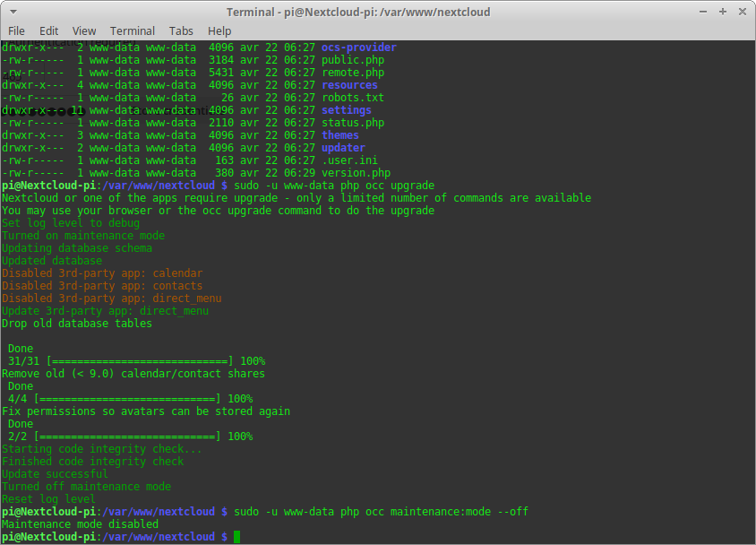The height and width of the screenshot is (545, 756).
Task: Click the 'Updated database' line
Action: click(52, 261)
